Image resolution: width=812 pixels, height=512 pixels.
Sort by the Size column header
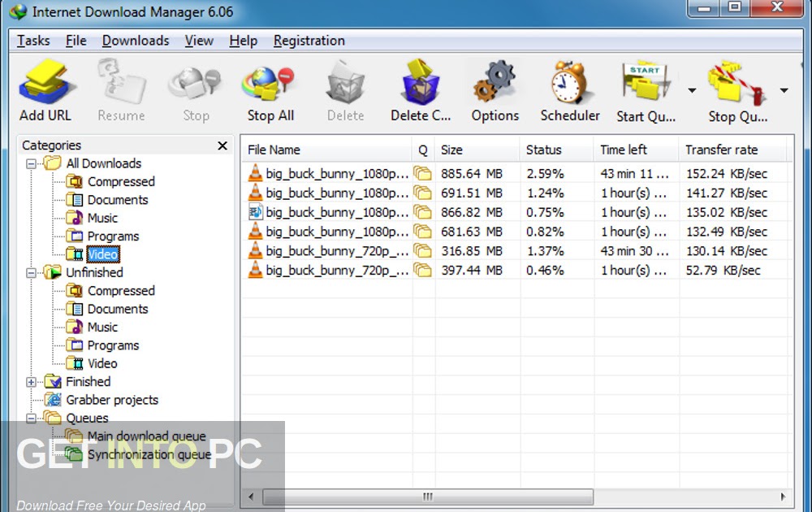(x=477, y=150)
